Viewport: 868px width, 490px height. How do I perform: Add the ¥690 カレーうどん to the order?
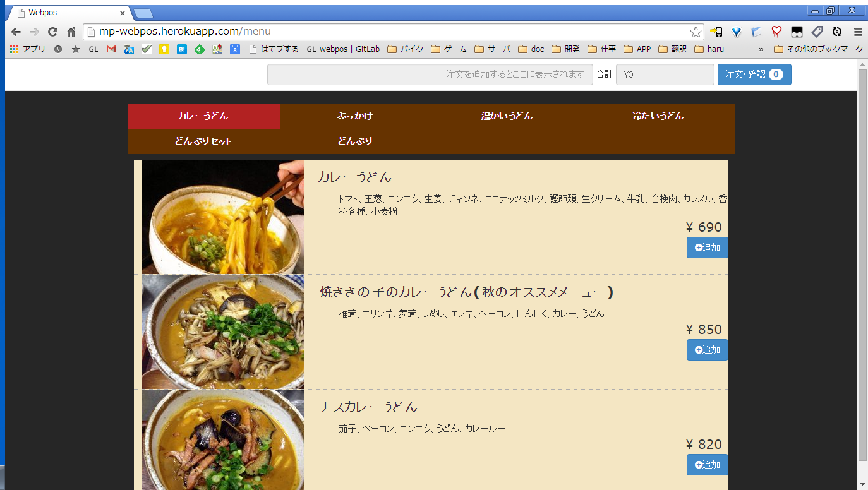[x=708, y=248]
